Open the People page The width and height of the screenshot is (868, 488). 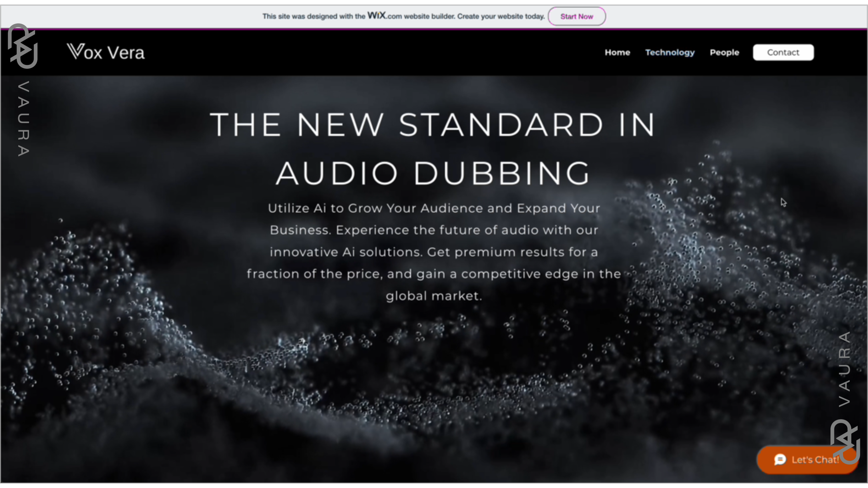point(724,53)
